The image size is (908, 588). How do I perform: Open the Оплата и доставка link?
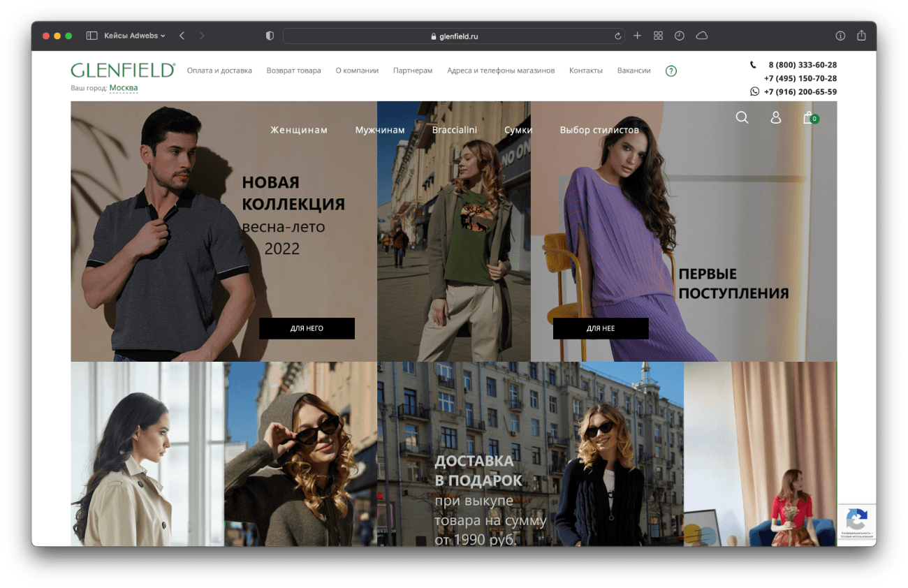219,71
